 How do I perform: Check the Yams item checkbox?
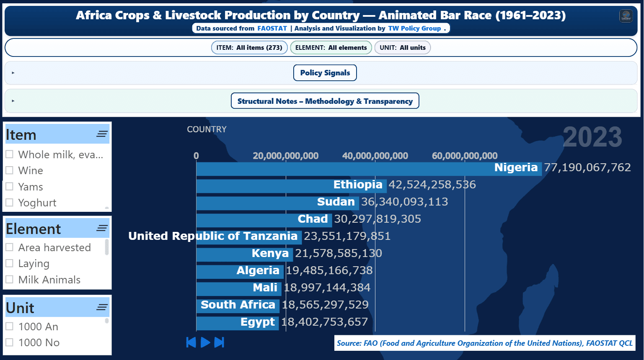tap(10, 187)
